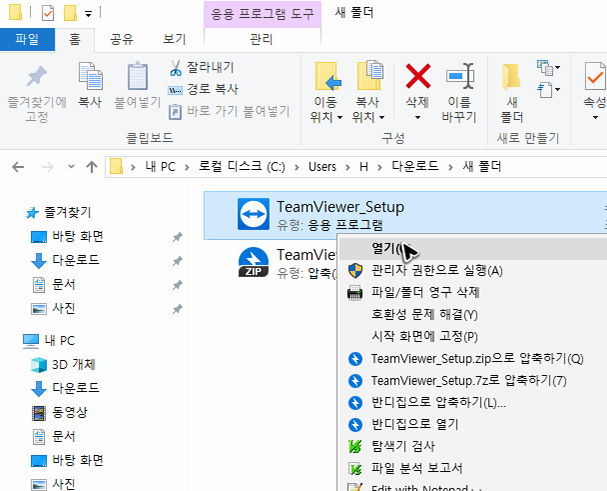Click 다운로드 in the address bar

[415, 167]
